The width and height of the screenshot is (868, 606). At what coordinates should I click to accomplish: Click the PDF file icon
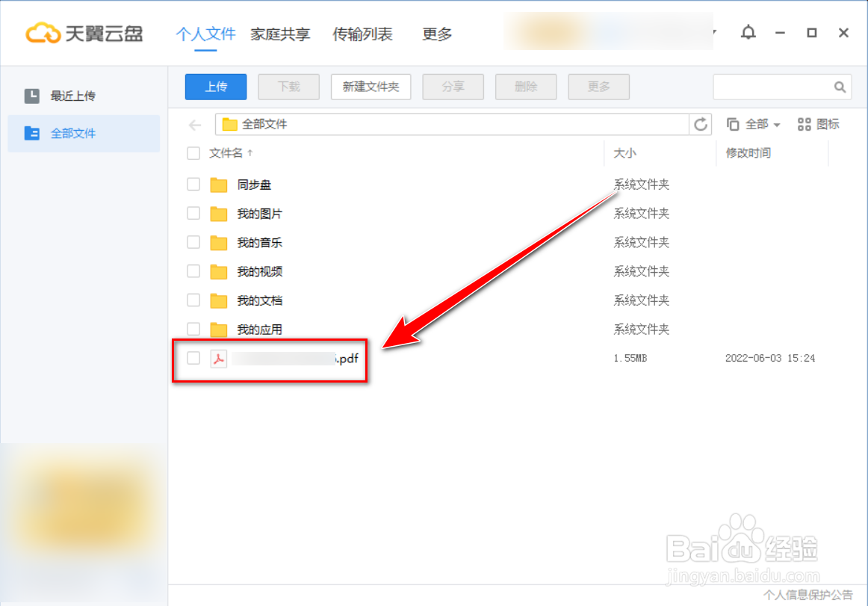pyautogui.click(x=219, y=359)
